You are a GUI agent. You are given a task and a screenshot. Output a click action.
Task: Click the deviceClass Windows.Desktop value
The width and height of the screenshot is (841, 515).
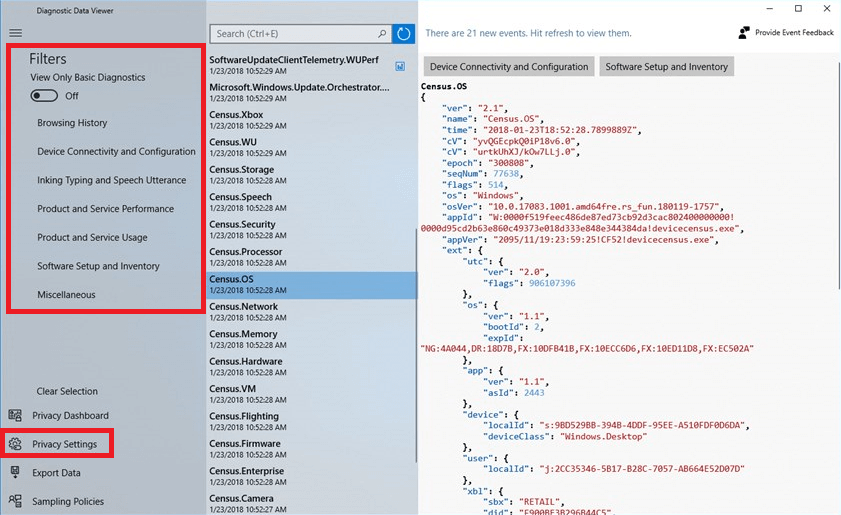click(x=603, y=436)
